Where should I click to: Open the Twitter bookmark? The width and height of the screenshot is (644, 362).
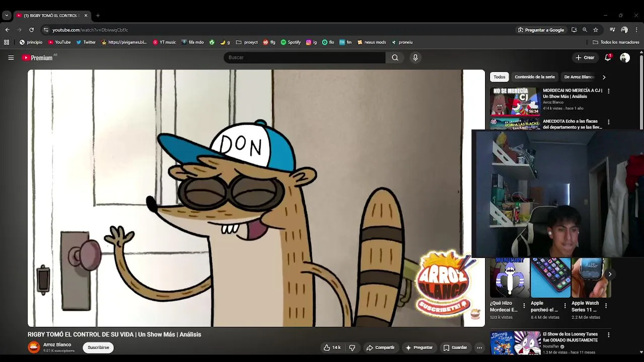[86, 42]
